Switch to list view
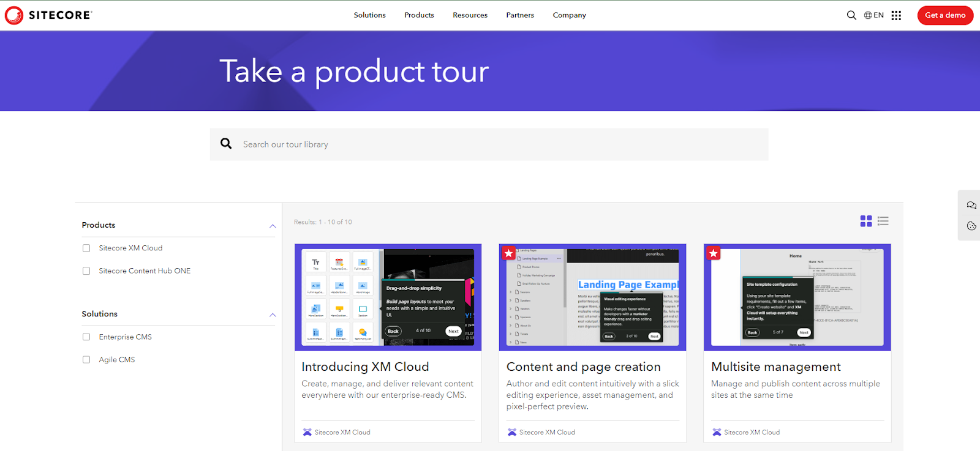The image size is (980, 451). pos(883,221)
